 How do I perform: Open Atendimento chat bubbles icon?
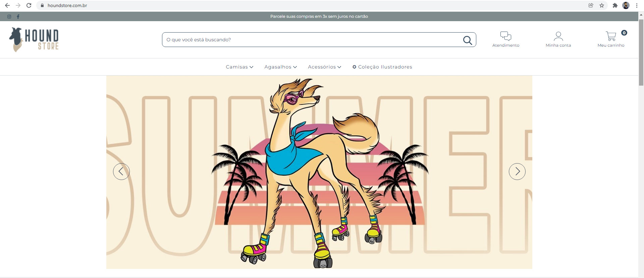(x=506, y=36)
